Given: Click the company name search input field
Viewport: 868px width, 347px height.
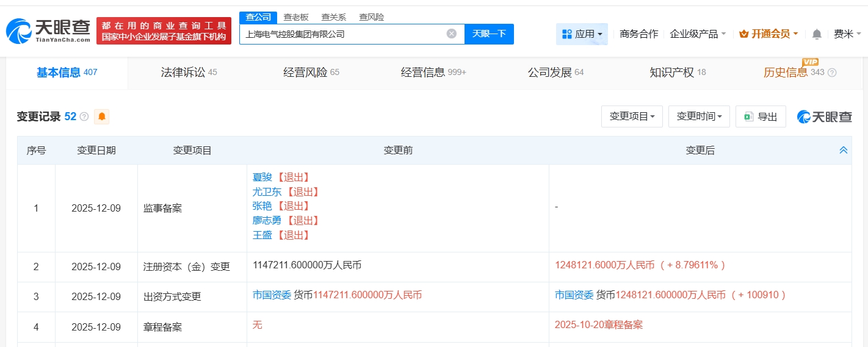Looking at the screenshot, I should [x=342, y=34].
